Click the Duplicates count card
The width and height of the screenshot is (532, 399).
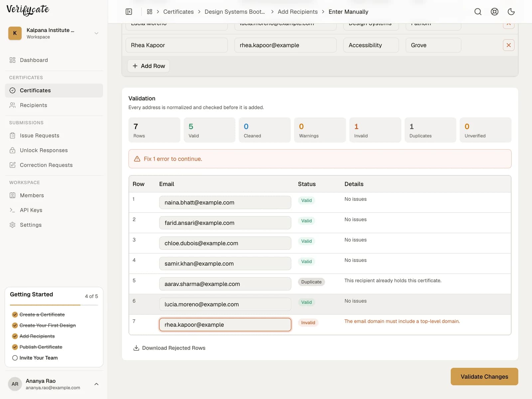point(430,130)
